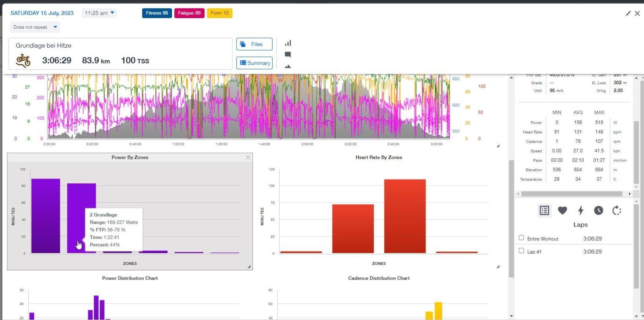Select the Laps list icon
Viewport: 644px width, 320px height.
544,210
